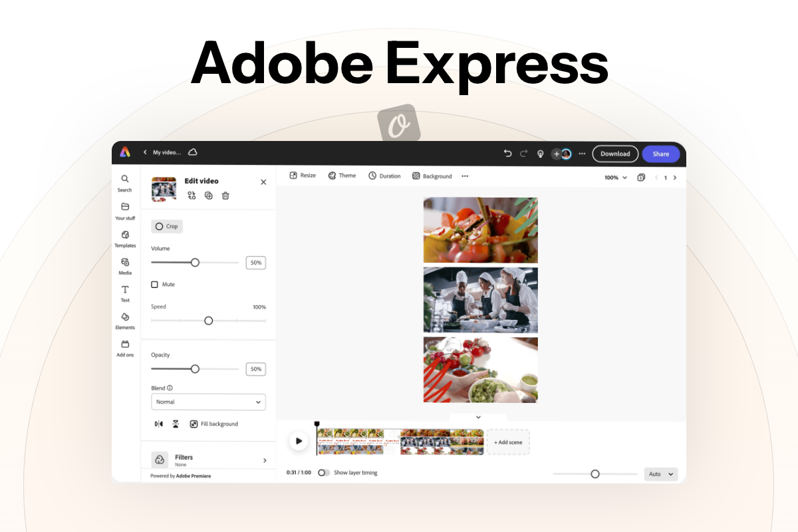
Task: Open Search in the left sidebar
Action: click(125, 183)
